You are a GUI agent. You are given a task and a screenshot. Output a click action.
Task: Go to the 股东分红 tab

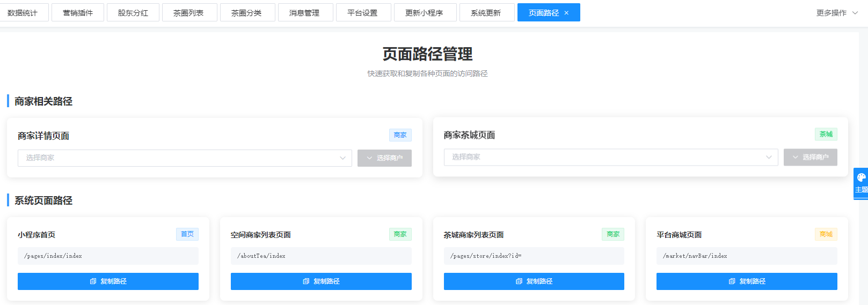pyautogui.click(x=133, y=13)
